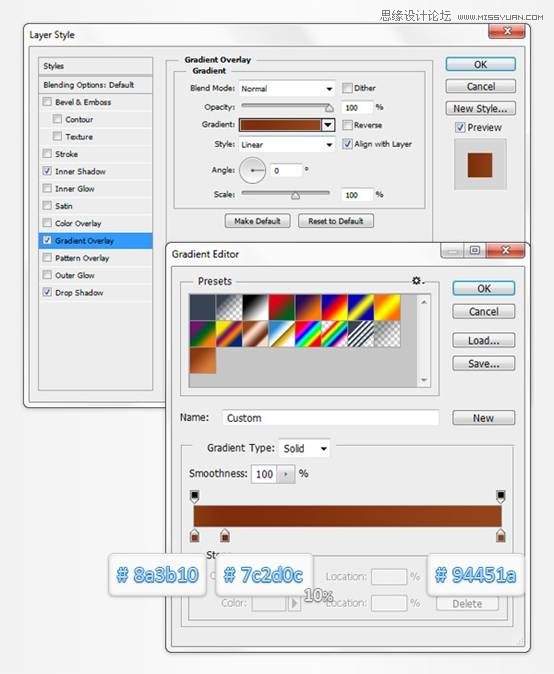Select the orange, yellow, orange gradient preset

click(x=387, y=307)
